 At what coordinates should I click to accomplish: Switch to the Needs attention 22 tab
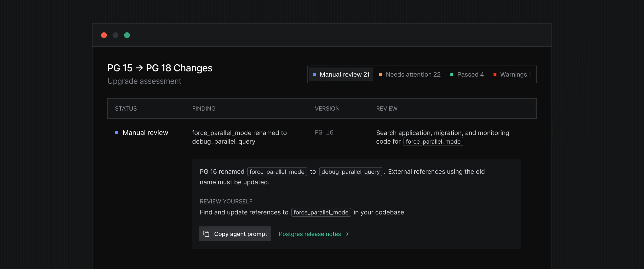(x=409, y=74)
